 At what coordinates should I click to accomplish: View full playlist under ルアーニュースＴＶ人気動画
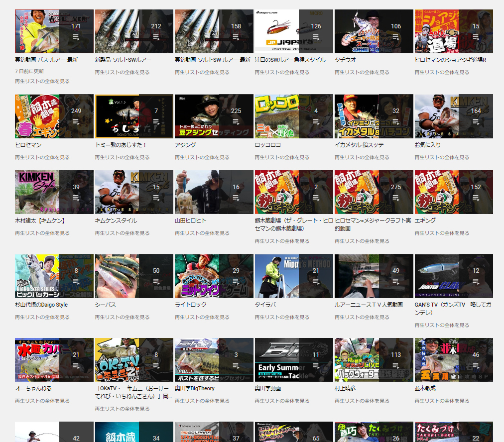pos(362,317)
